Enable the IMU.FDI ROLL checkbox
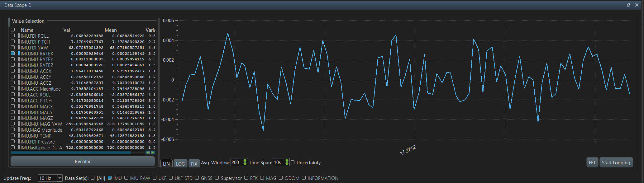 click(13, 35)
